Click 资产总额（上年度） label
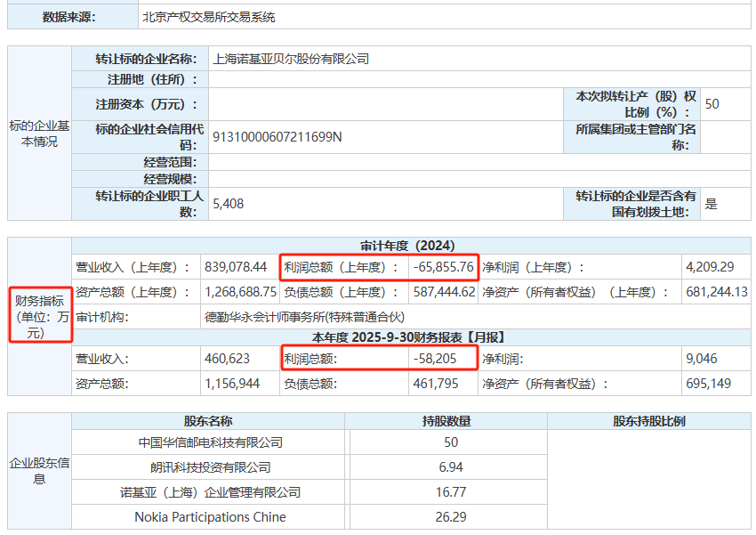756x535 pixels. [133, 292]
